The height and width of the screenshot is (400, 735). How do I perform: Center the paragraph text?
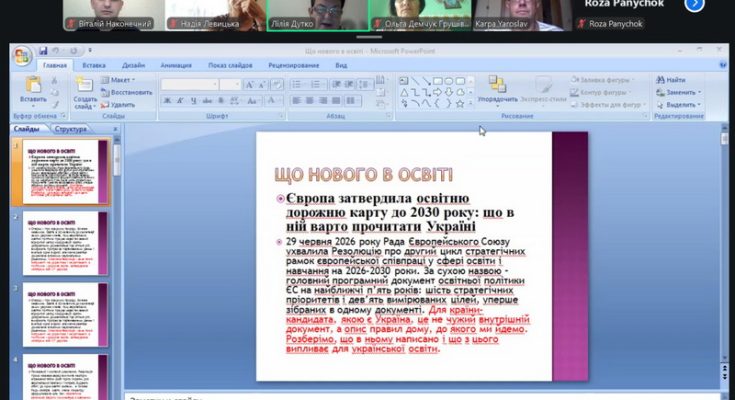pyautogui.click(x=309, y=100)
